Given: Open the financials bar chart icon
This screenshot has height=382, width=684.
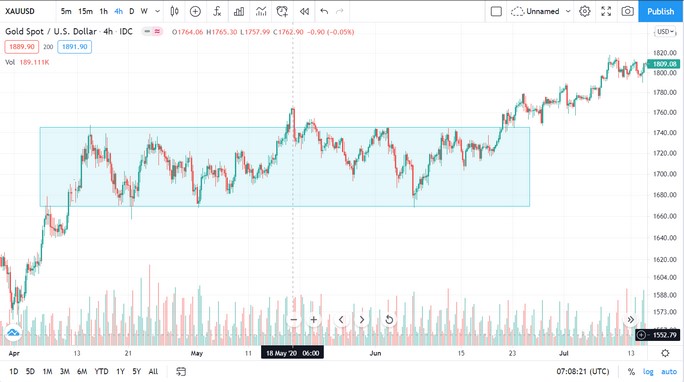Looking at the screenshot, I should coord(239,11).
